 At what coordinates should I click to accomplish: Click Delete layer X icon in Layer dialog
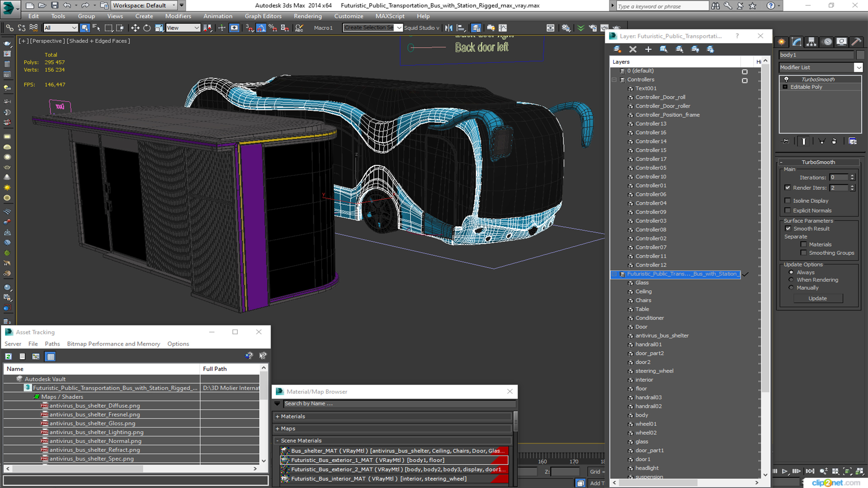(x=633, y=49)
